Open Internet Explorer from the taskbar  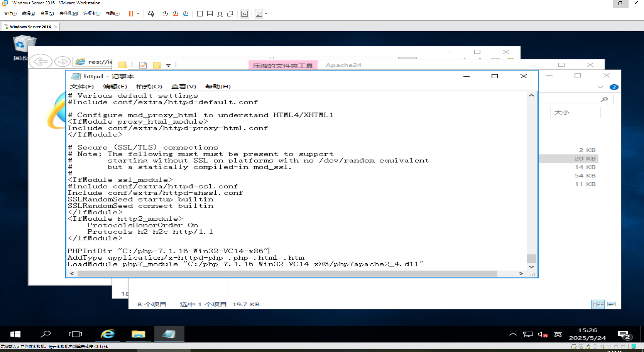(108, 334)
